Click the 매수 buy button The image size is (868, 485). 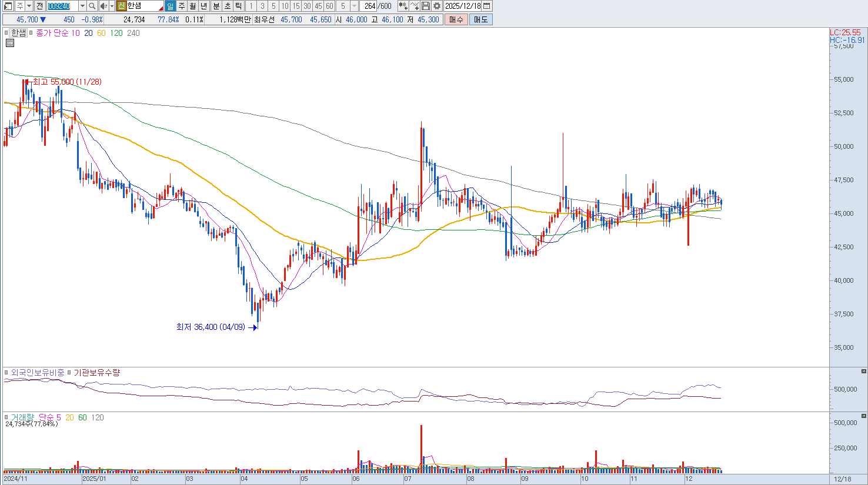456,19
